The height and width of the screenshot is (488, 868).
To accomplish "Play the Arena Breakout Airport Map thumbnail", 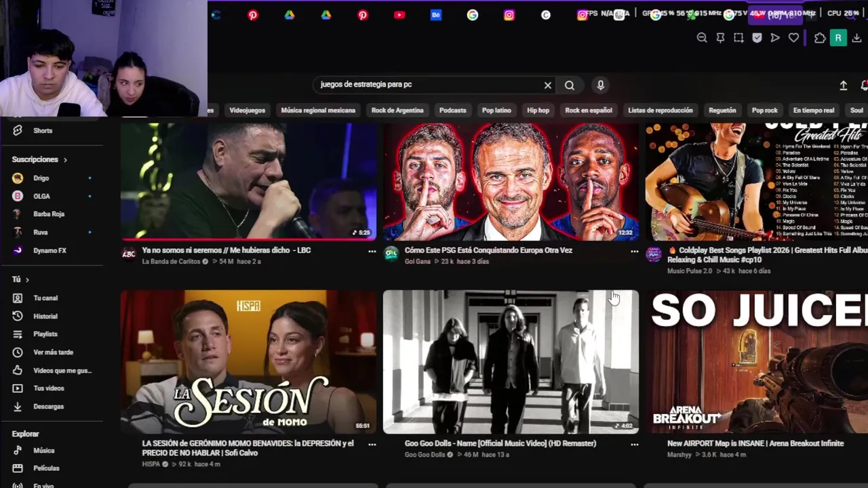I will [757, 362].
